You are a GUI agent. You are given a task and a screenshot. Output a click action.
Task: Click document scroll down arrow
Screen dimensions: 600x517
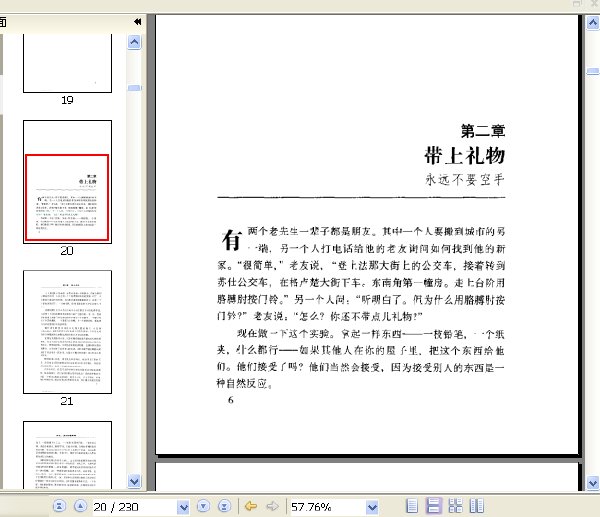(593, 483)
